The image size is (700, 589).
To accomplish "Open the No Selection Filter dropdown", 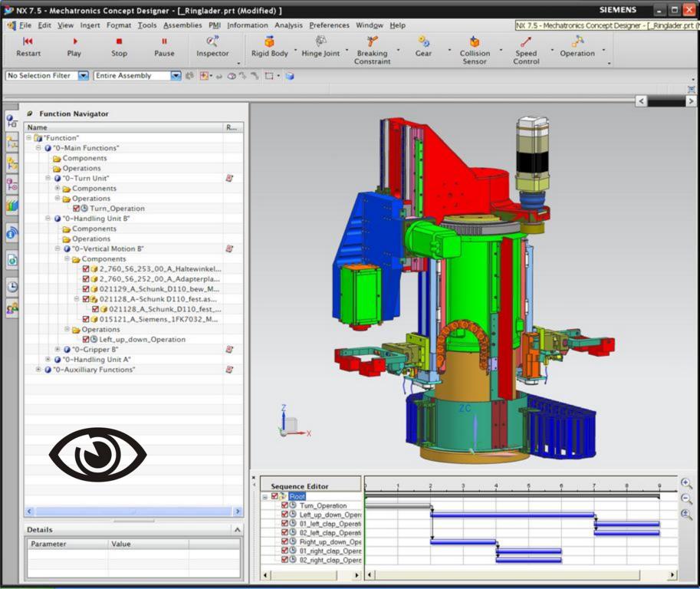I will click(x=84, y=75).
